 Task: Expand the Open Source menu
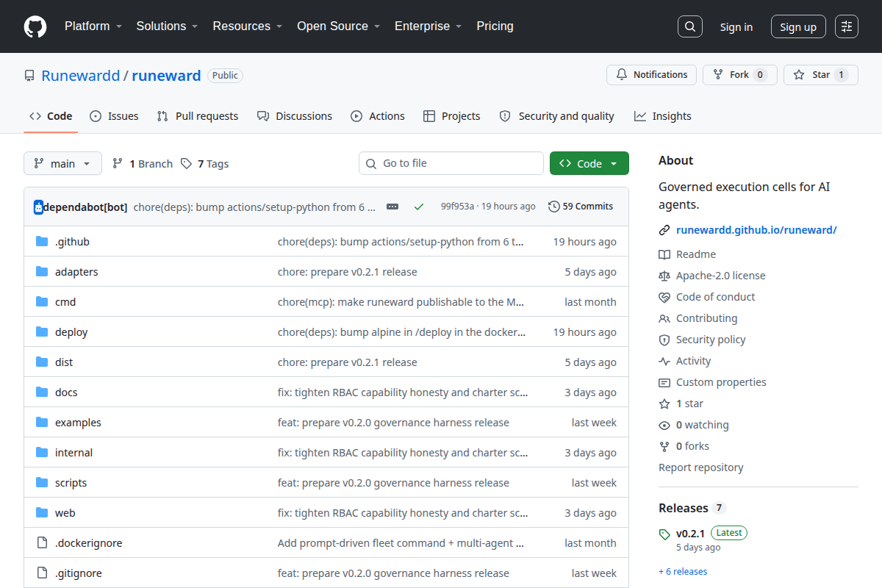coord(338,26)
